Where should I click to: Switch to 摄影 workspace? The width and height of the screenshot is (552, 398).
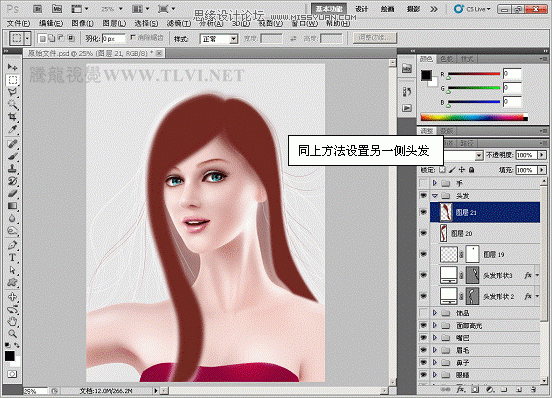pos(413,9)
